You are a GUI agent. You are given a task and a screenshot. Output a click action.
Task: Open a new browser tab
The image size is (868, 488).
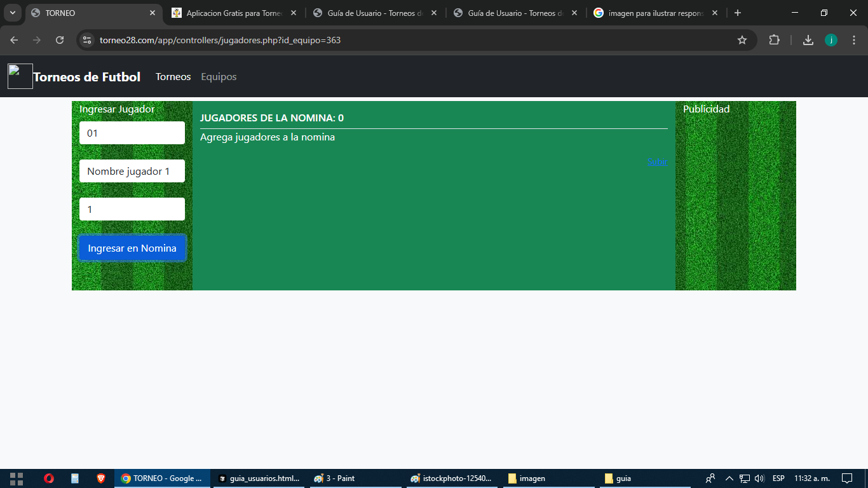(x=737, y=13)
